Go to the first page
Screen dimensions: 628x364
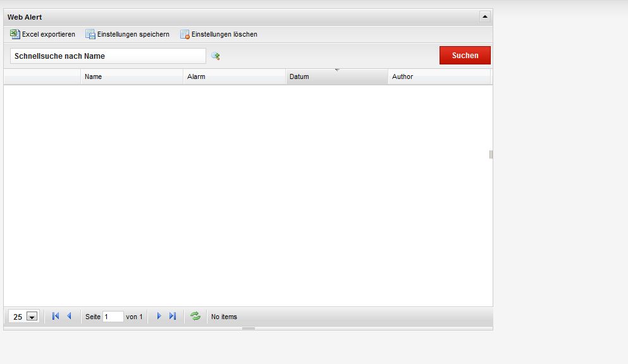(56, 316)
